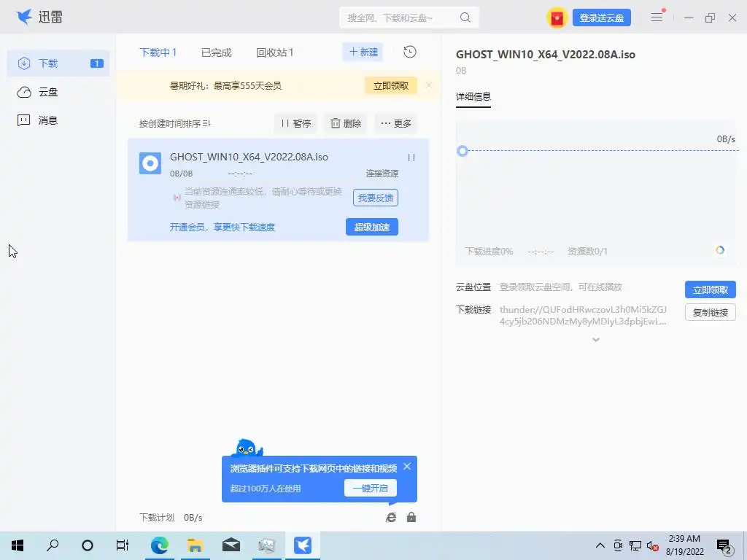Click the lock icon in status bar
747x560 pixels.
[411, 517]
